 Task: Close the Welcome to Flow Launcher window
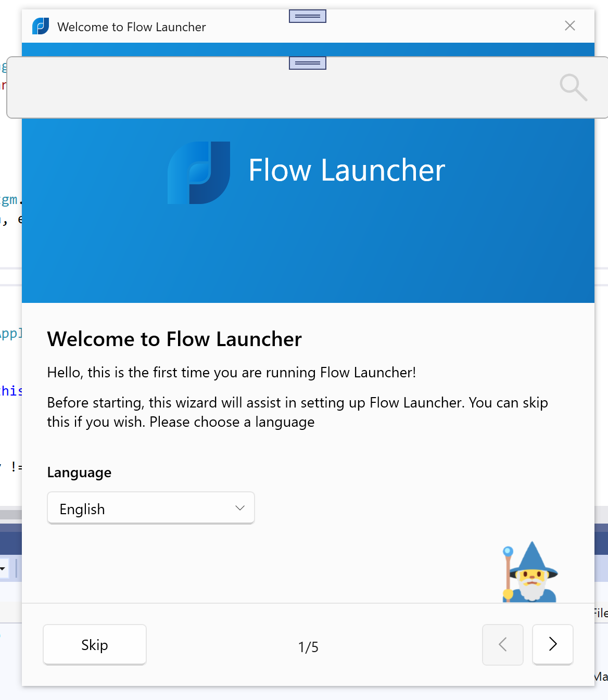click(x=570, y=26)
